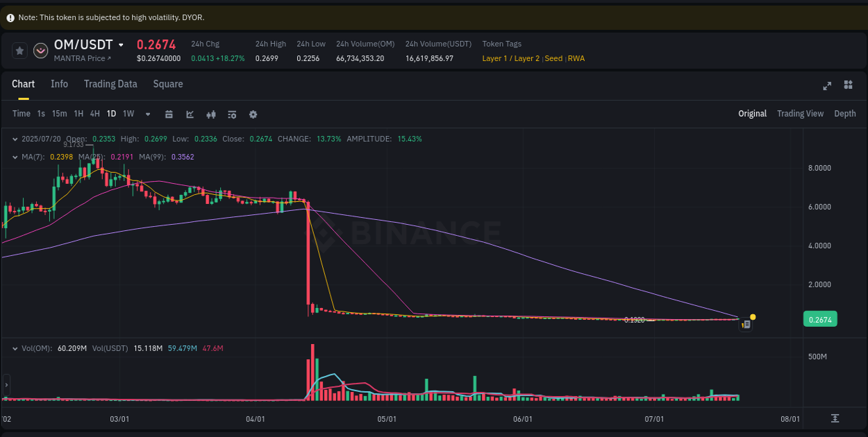The image size is (868, 437).
Task: Click the trade order icon near the latest candle
Action: point(745,324)
